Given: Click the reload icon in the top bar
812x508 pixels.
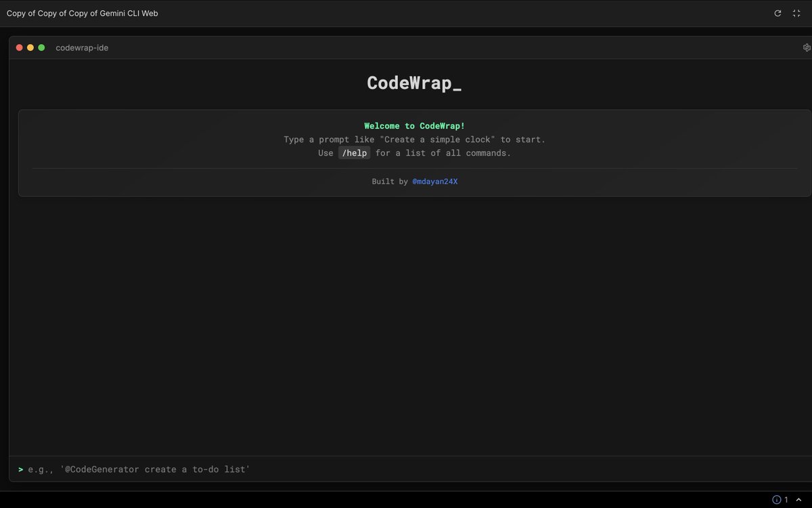Looking at the screenshot, I should pyautogui.click(x=777, y=13).
